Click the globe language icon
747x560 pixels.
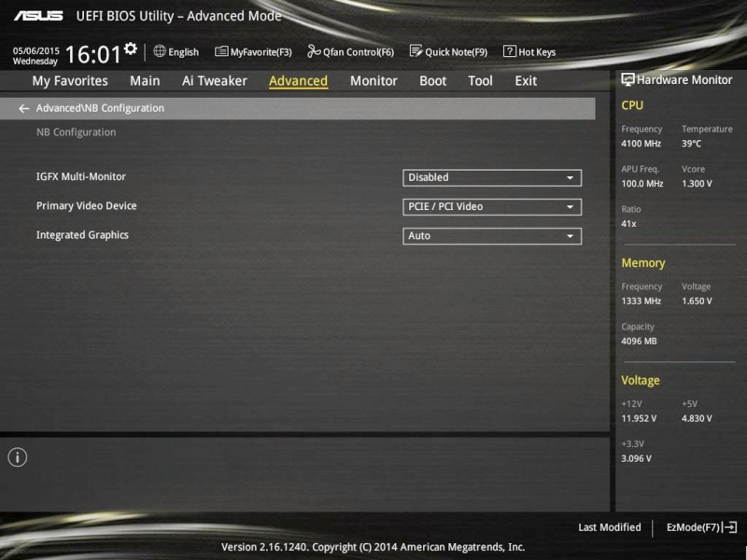(x=160, y=51)
